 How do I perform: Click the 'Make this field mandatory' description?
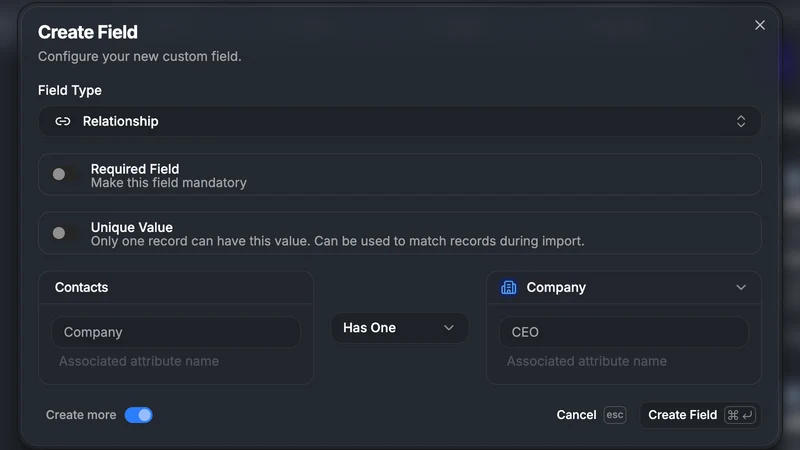click(x=169, y=183)
